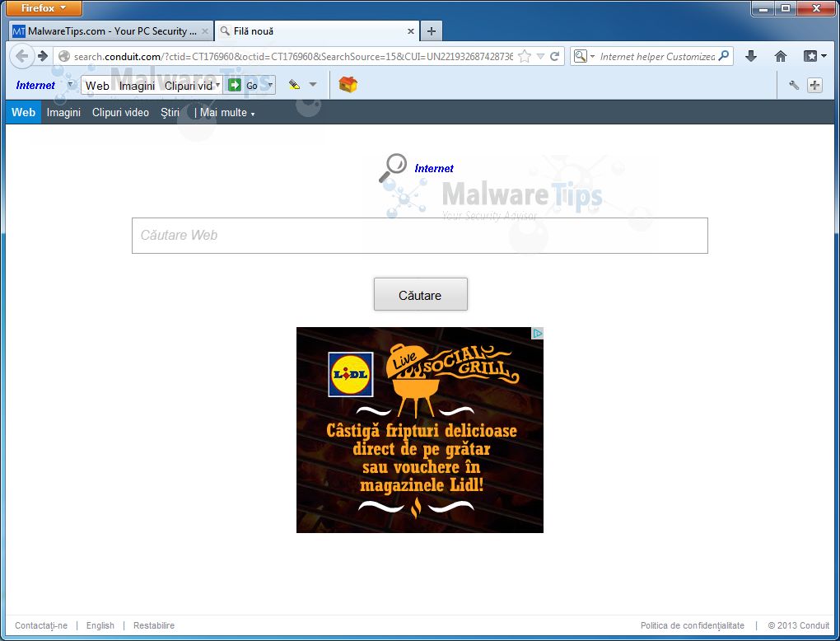Click the search.conduit.com address bar
The width and height of the screenshot is (840, 641).
[x=292, y=56]
